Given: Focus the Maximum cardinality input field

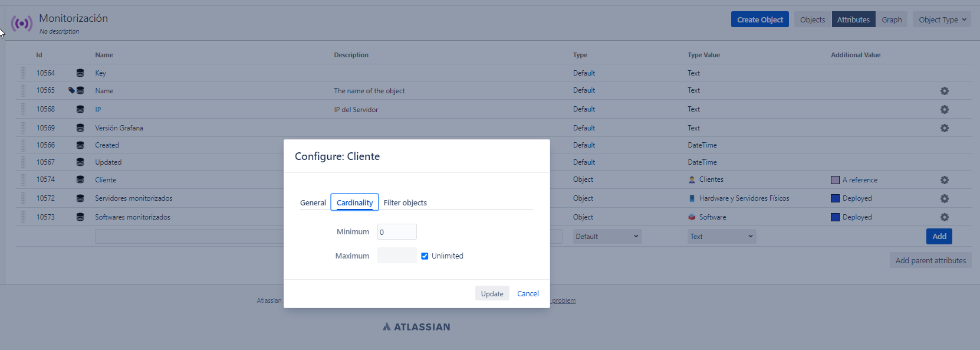Looking at the screenshot, I should 397,256.
